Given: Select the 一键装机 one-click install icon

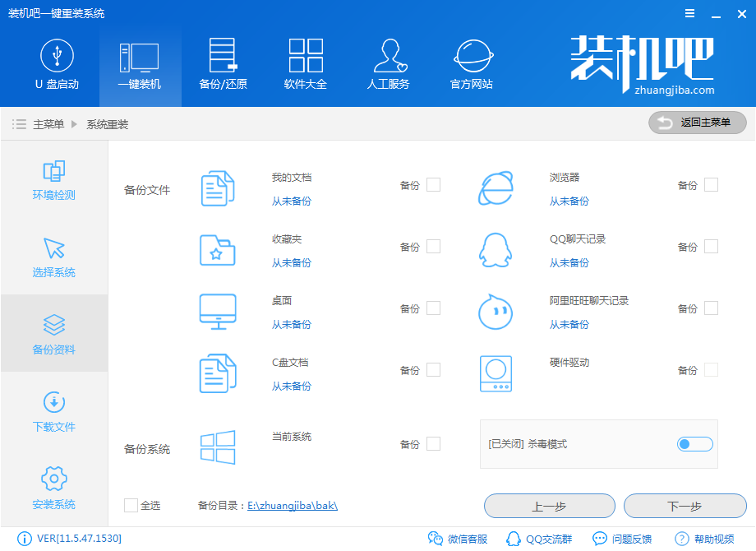Looking at the screenshot, I should pyautogui.click(x=140, y=66).
